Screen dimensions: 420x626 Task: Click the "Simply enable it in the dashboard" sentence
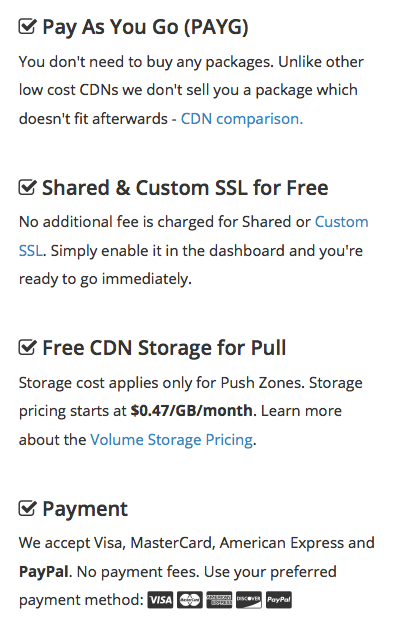pos(206,251)
